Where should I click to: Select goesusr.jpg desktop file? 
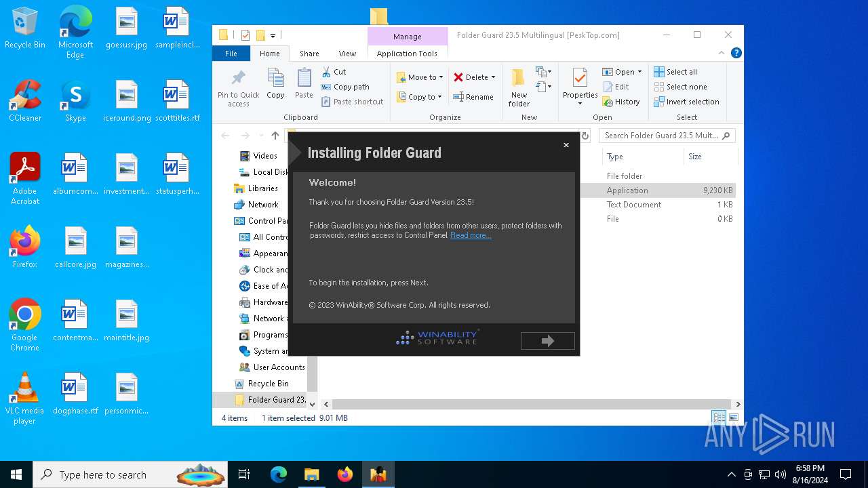click(x=126, y=29)
